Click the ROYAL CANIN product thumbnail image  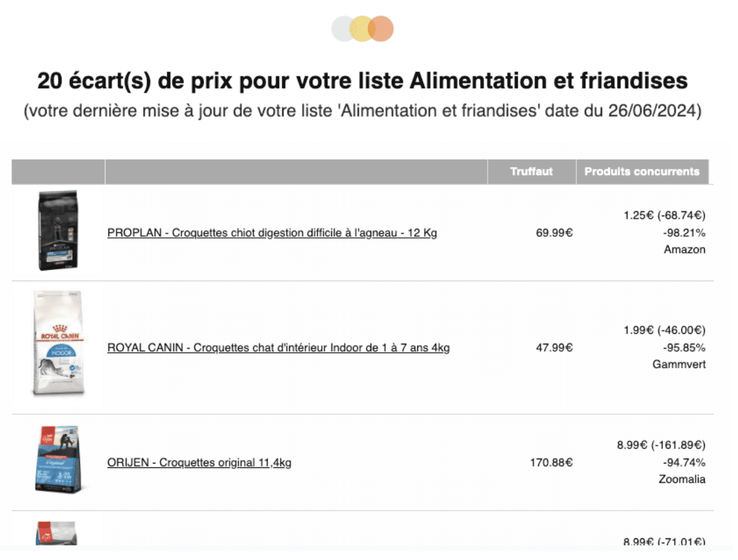pyautogui.click(x=58, y=344)
